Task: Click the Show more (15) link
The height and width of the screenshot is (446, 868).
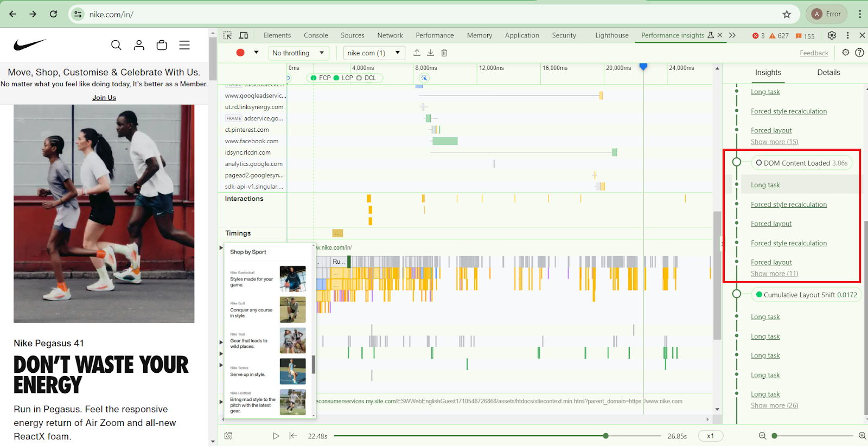Action: tap(774, 142)
